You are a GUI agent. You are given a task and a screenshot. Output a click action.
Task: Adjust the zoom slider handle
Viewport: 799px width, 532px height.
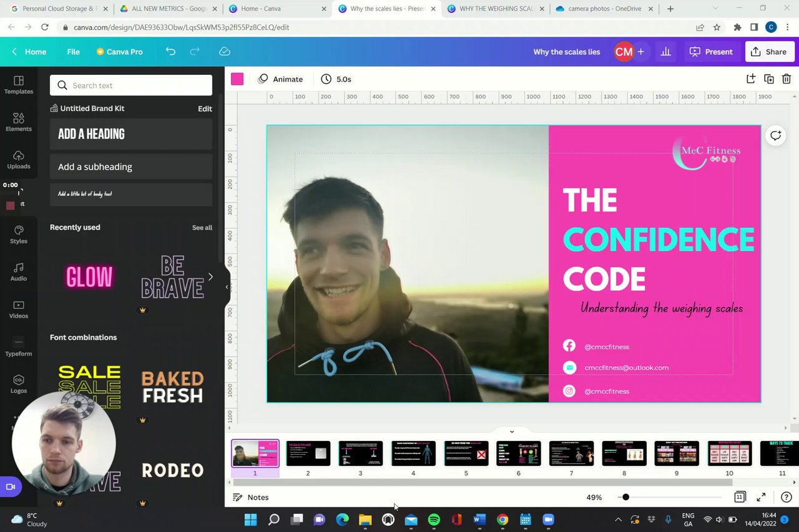(x=625, y=497)
